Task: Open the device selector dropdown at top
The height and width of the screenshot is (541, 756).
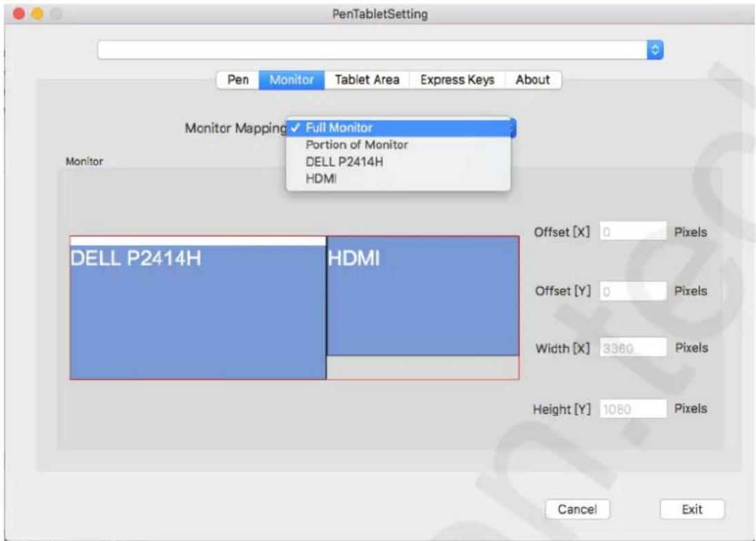Action: (380, 50)
